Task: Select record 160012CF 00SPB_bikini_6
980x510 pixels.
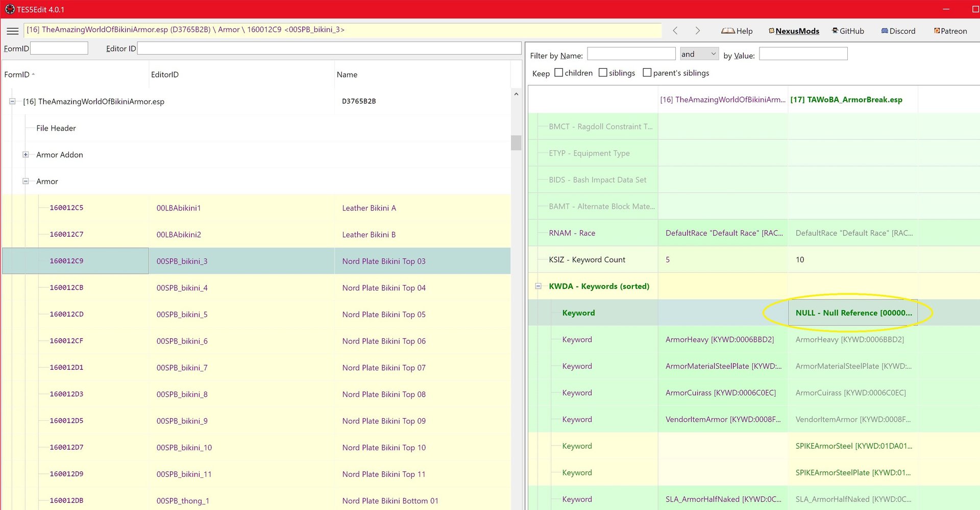Action: point(256,341)
